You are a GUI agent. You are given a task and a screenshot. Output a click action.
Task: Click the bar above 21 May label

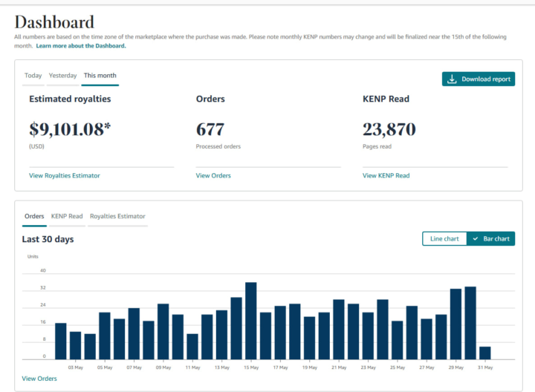click(x=339, y=330)
